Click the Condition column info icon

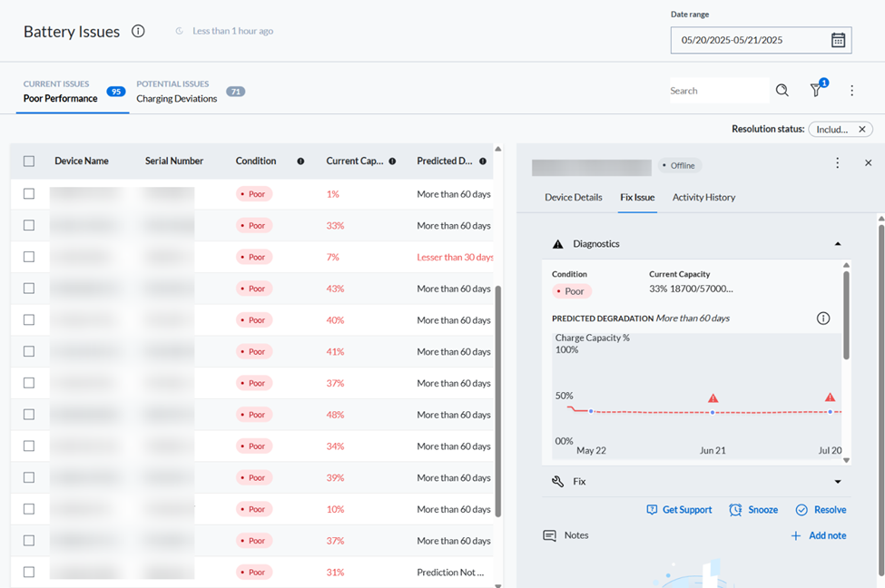click(x=300, y=162)
